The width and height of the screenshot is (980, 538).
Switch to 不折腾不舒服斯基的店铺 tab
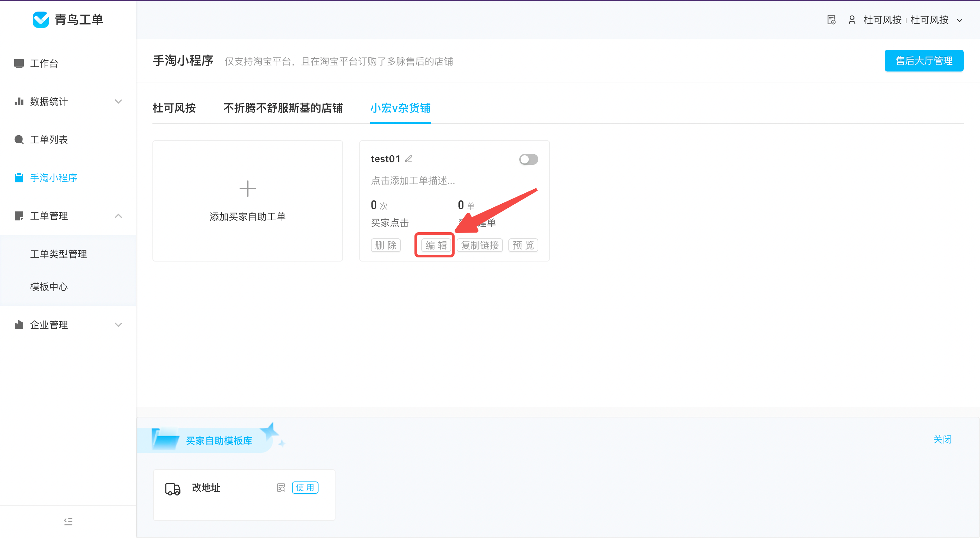pyautogui.click(x=283, y=108)
